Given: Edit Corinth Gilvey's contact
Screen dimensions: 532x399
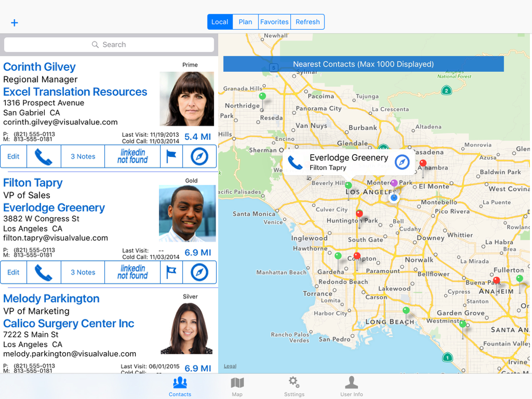Looking at the screenshot, I should tap(14, 156).
